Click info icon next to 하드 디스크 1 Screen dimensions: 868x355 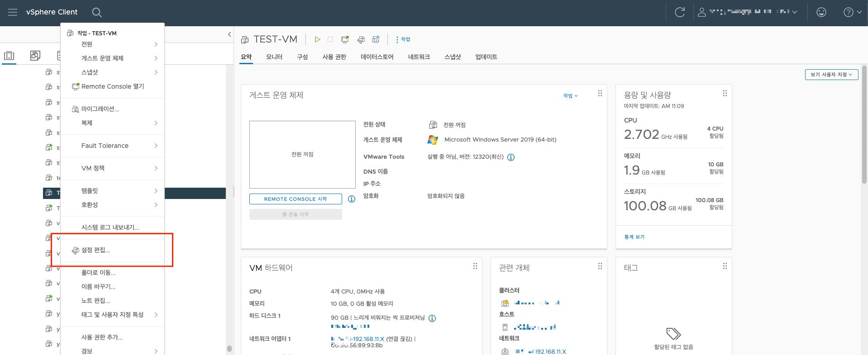tap(432, 318)
